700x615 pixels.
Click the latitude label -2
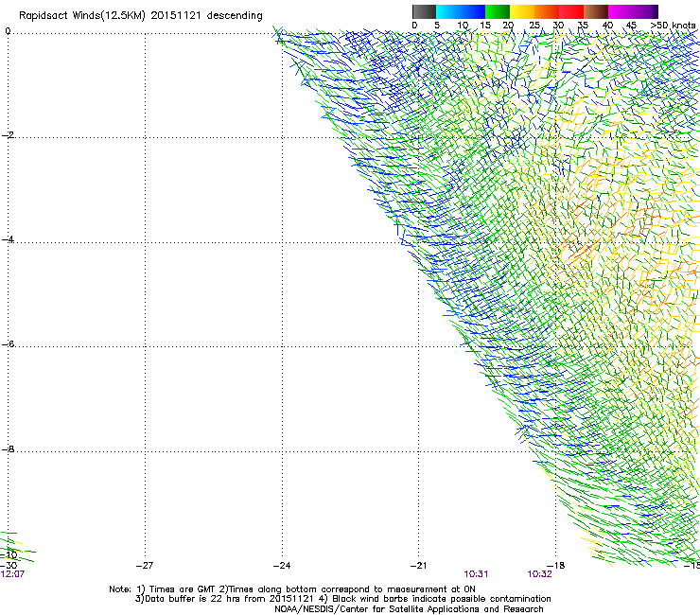pos(8,135)
